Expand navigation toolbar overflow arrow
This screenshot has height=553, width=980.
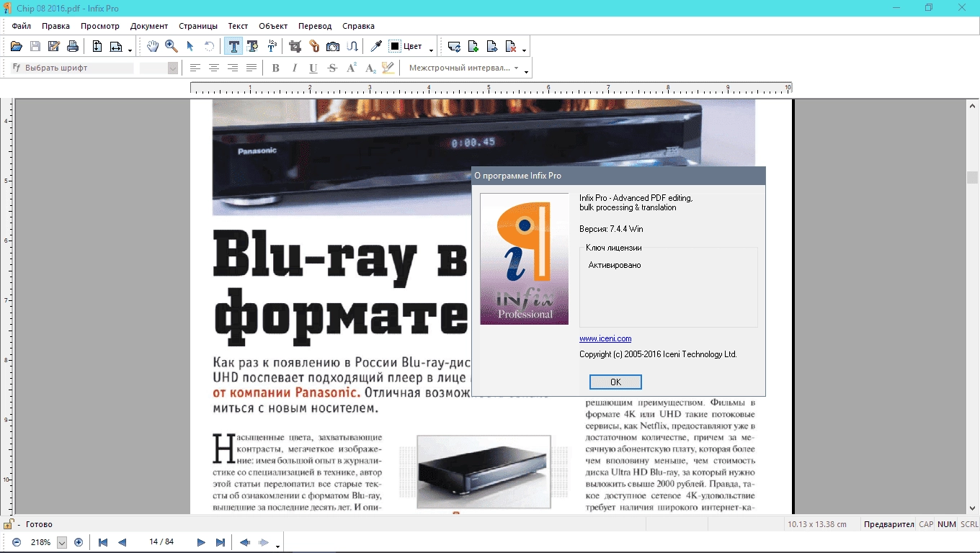[278, 545]
